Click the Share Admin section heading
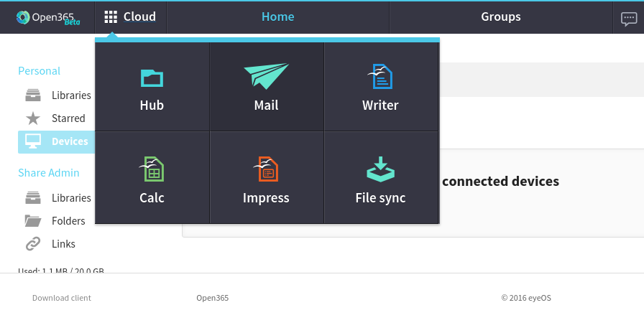This screenshot has width=644, height=328. 48,172
